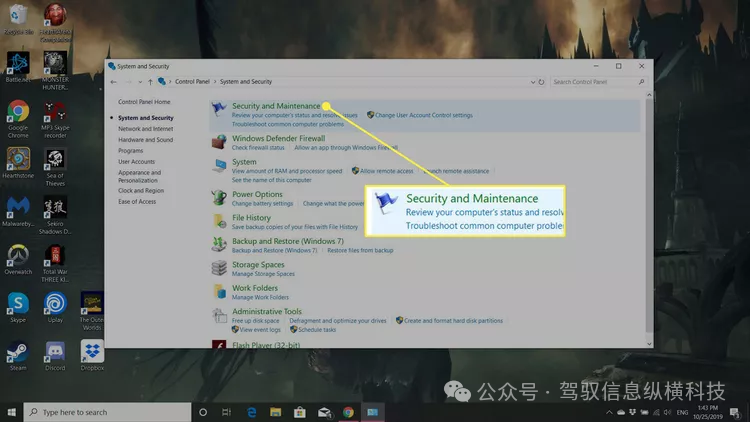Viewport: 750px width, 422px height.
Task: Select Network and Internet category
Action: pyautogui.click(x=145, y=129)
